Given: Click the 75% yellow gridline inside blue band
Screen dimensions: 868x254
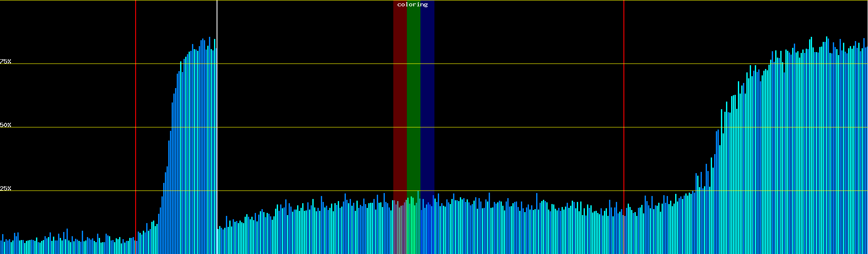Looking at the screenshot, I should click(x=427, y=63).
